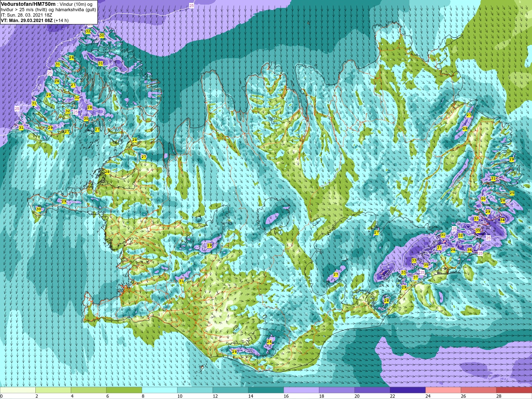Screen dimensions: 532x399
Task: Click the yellow "36" max gust marker
Action: pos(470,250)
